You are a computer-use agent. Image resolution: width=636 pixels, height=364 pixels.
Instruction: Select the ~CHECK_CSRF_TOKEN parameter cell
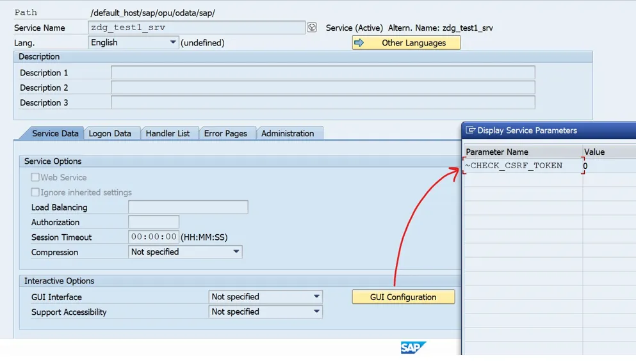pos(523,166)
